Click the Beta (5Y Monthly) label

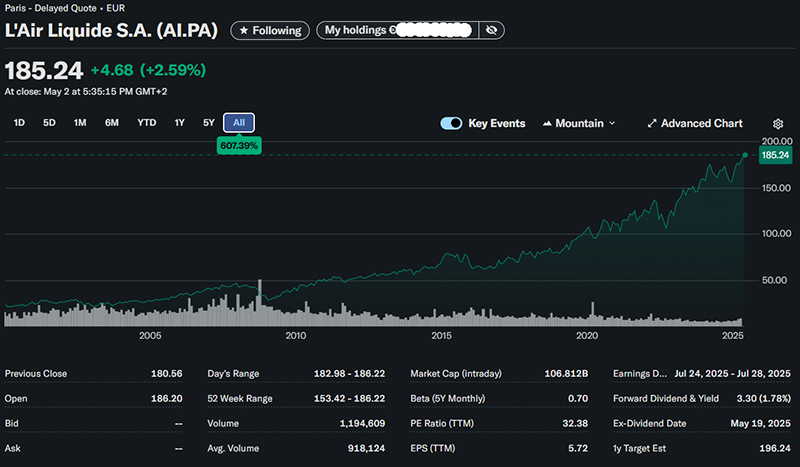pyautogui.click(x=447, y=399)
